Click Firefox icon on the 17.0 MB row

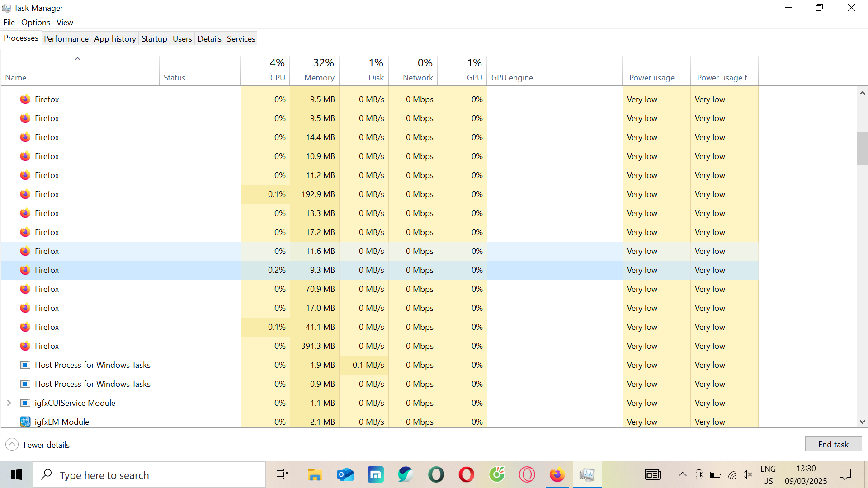[x=25, y=308]
